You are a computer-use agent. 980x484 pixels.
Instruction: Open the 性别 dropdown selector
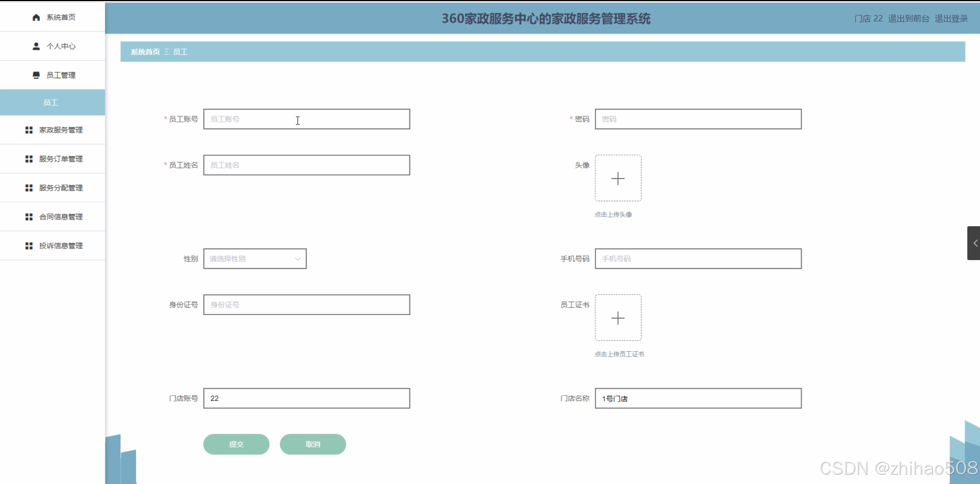pyautogui.click(x=255, y=259)
